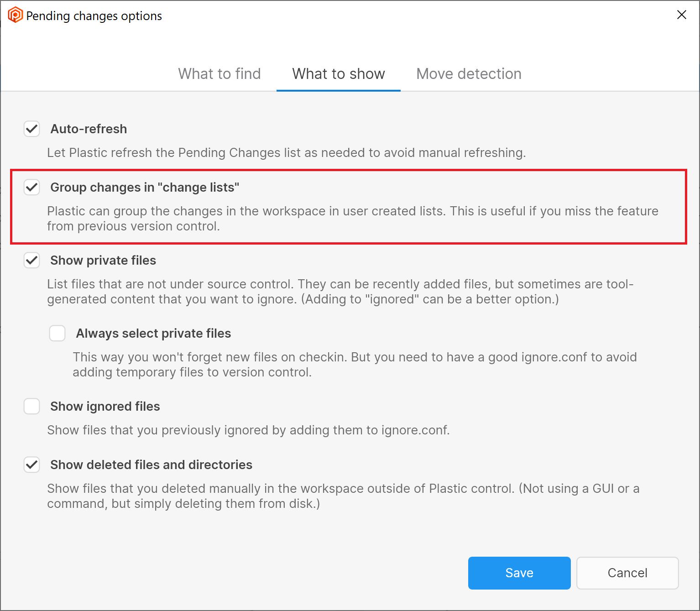Click the "Show deleted files and directories" label
Image resolution: width=700 pixels, height=611 pixels.
tap(151, 465)
